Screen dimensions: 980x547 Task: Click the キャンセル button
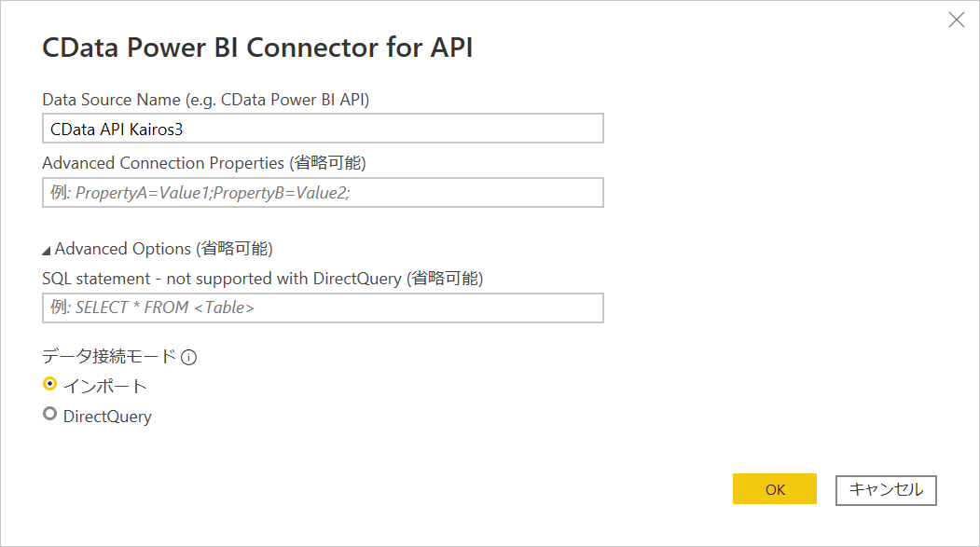coord(886,489)
